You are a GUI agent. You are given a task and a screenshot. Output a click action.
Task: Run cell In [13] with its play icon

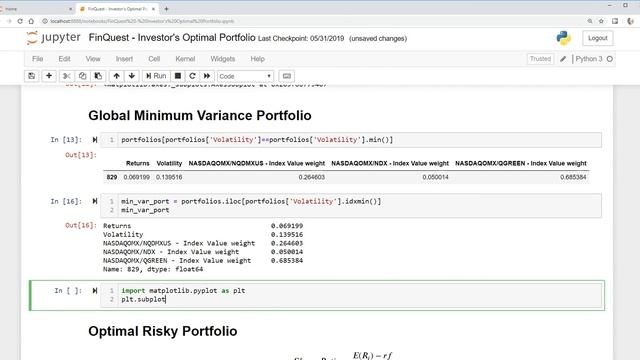point(95,140)
